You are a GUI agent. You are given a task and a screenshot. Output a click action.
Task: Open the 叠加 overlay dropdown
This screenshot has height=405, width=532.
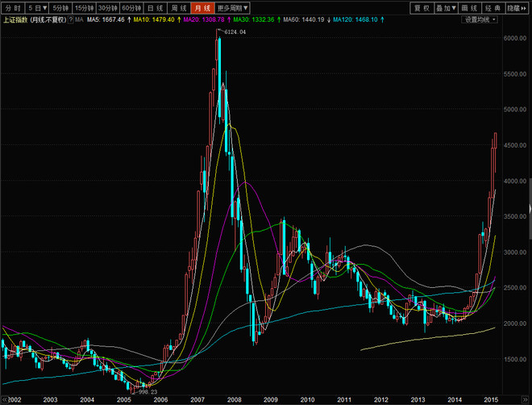446,8
